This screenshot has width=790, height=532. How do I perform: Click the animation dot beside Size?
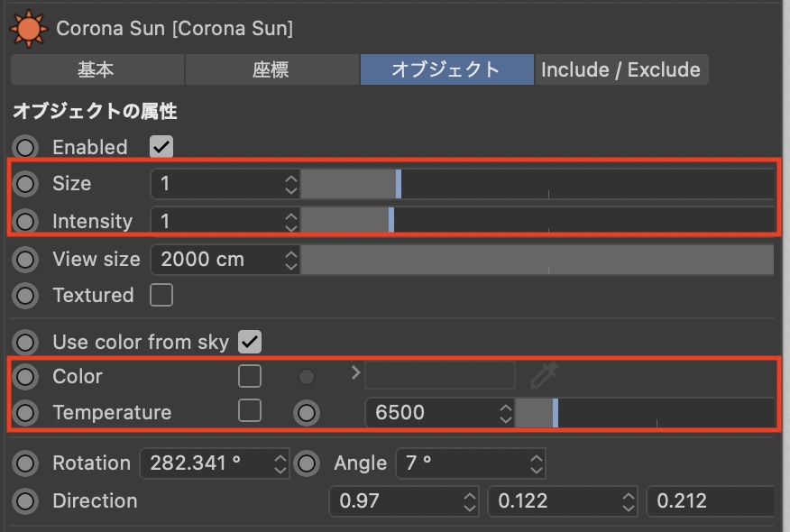pyautogui.click(x=26, y=184)
